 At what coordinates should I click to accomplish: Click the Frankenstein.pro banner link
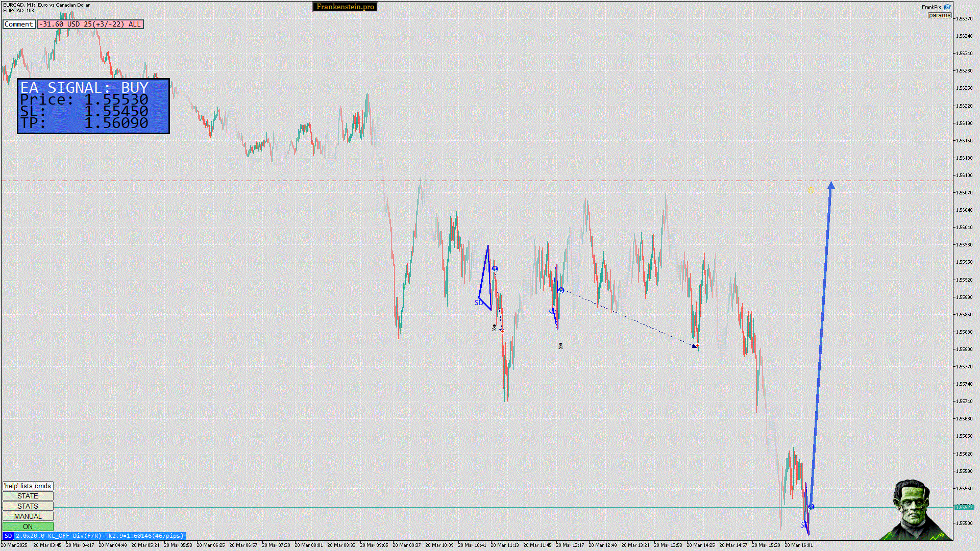(x=345, y=7)
